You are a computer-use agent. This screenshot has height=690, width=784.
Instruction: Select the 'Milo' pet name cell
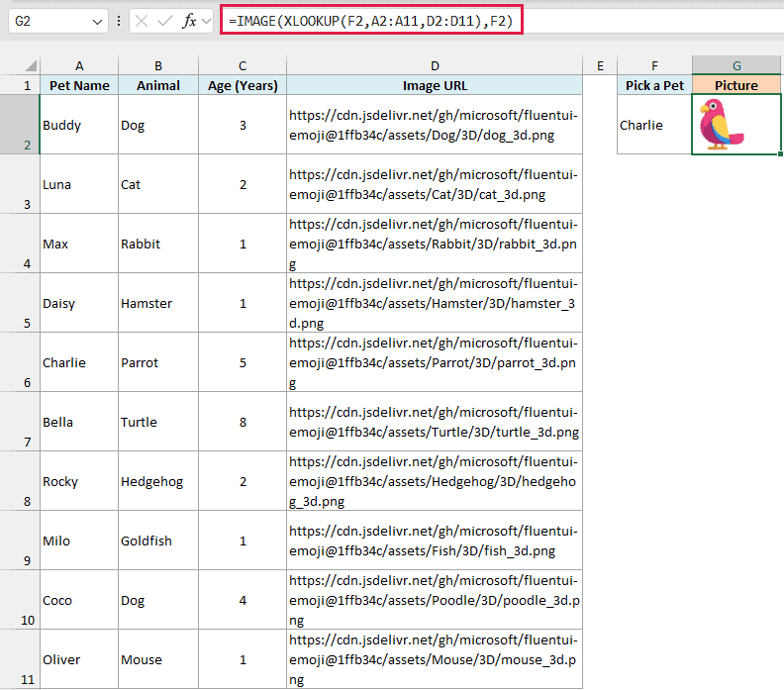pyautogui.click(x=79, y=541)
